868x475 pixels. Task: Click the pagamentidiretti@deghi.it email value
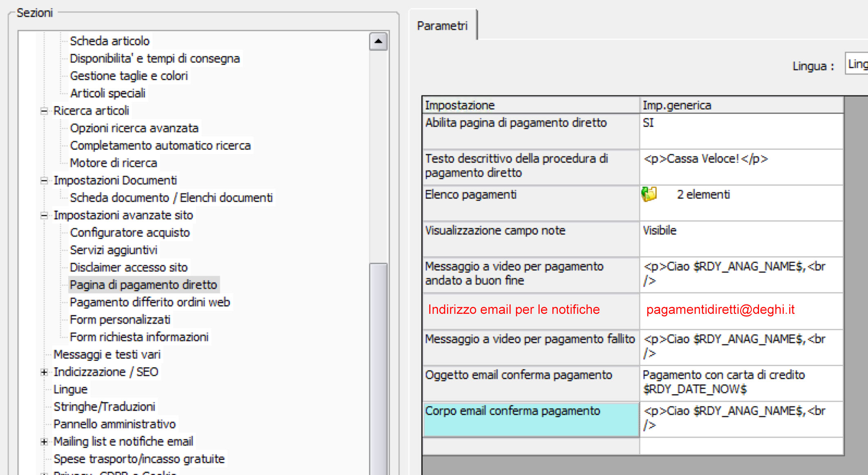720,310
